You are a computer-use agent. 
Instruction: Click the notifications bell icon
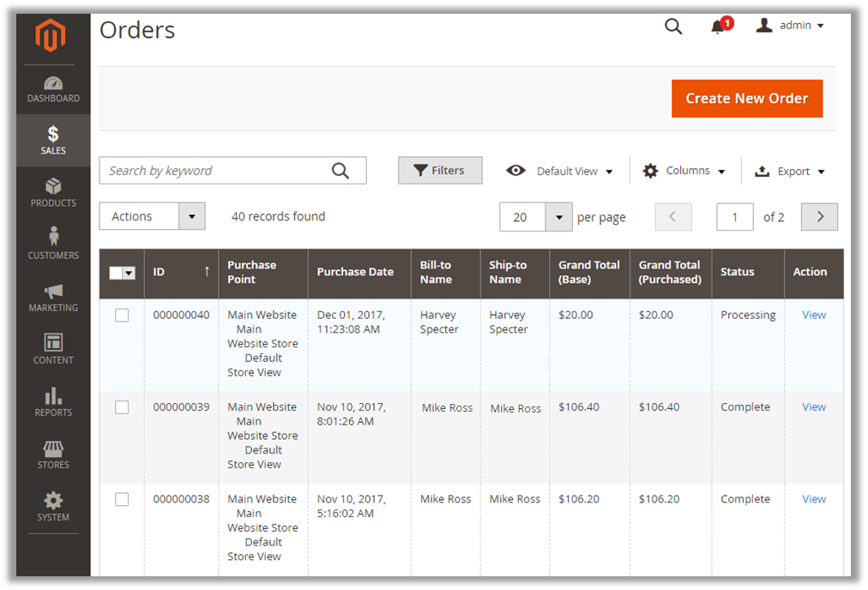(x=719, y=27)
